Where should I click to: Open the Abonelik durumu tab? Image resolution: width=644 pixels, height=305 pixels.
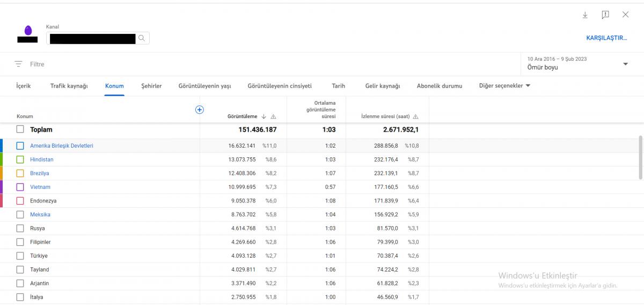pyautogui.click(x=440, y=86)
